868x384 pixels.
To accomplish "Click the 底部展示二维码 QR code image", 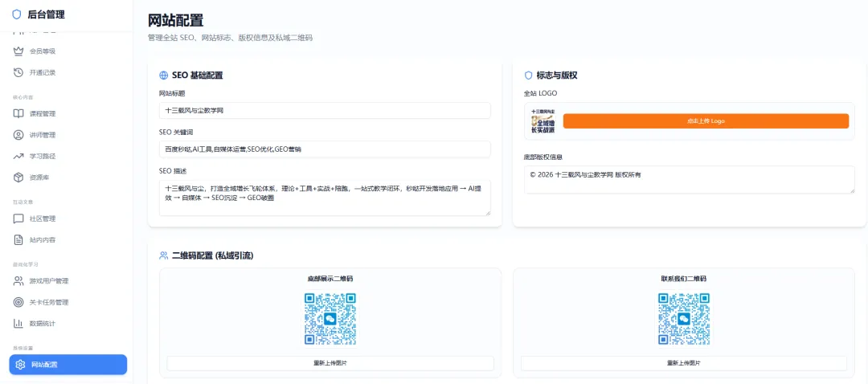I will (x=330, y=319).
